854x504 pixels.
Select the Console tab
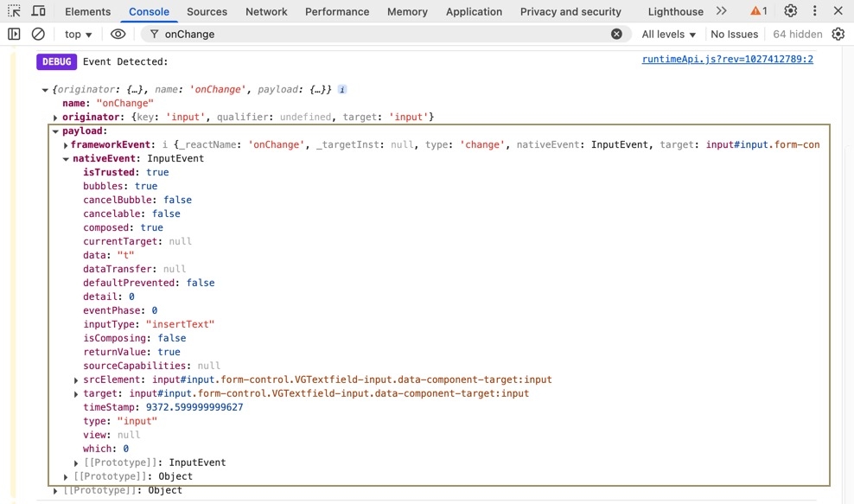[149, 11]
